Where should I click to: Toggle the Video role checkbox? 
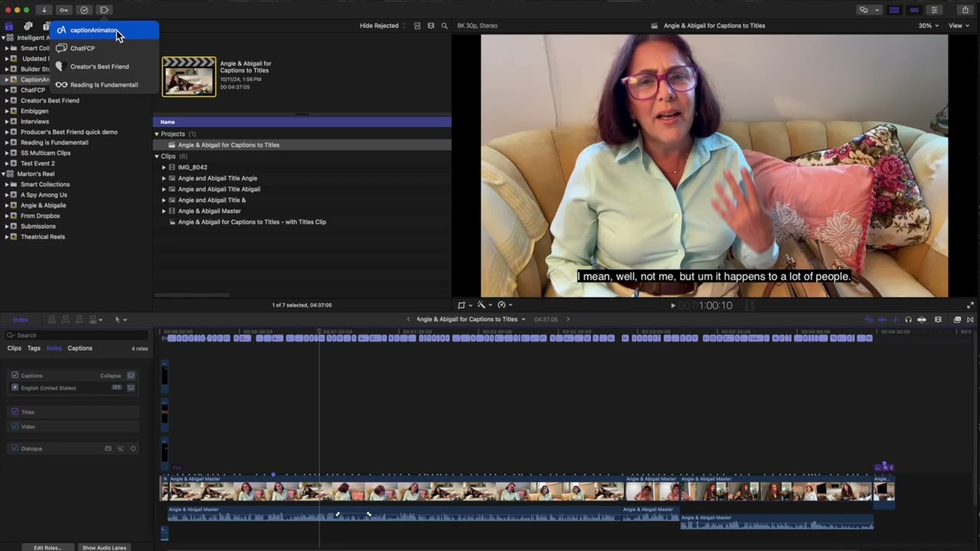click(15, 426)
